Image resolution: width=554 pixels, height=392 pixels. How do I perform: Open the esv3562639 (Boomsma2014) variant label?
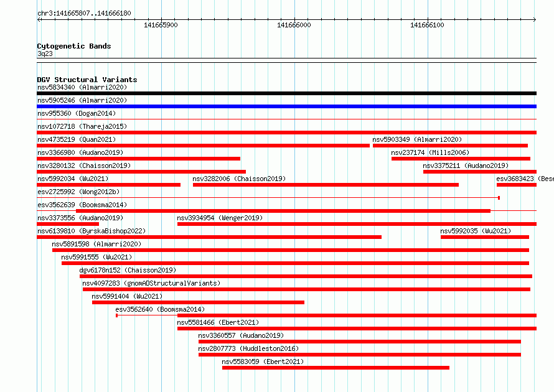(82, 205)
